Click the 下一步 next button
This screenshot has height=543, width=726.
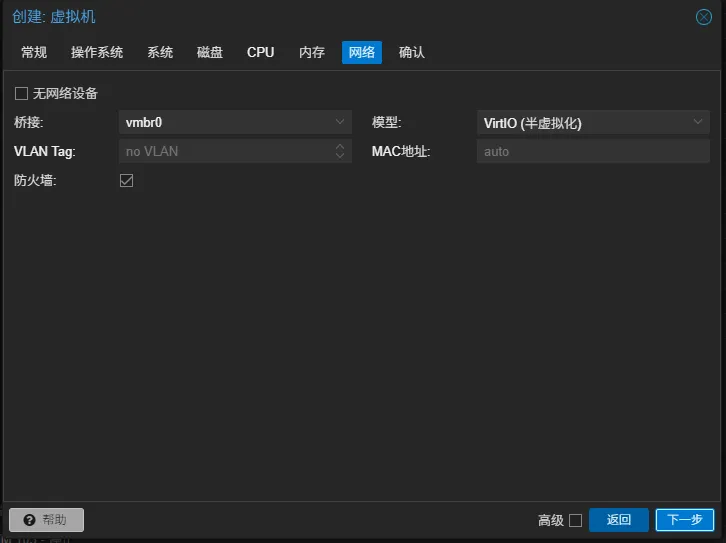click(685, 520)
